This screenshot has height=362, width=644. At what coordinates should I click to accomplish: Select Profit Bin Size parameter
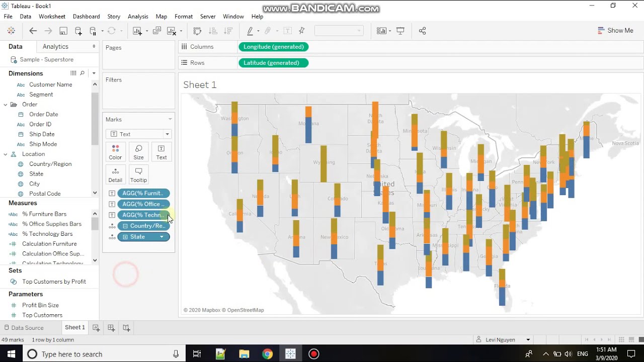coord(40,305)
